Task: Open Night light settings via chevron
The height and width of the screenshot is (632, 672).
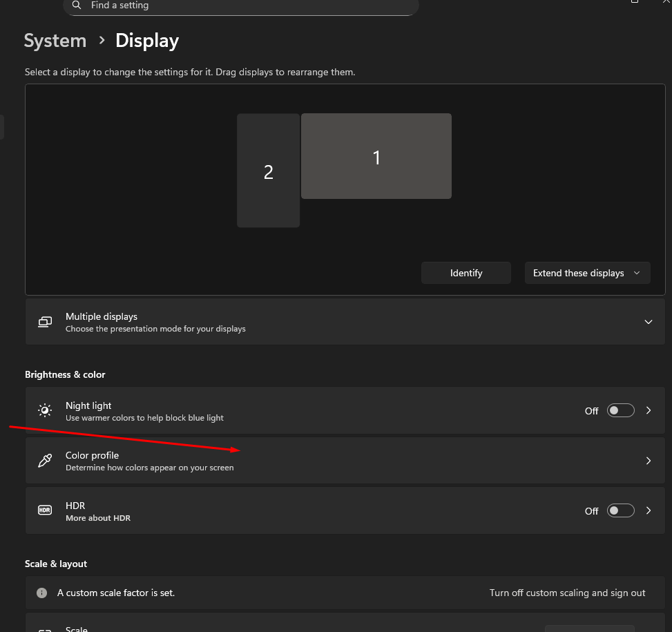Action: pos(649,410)
